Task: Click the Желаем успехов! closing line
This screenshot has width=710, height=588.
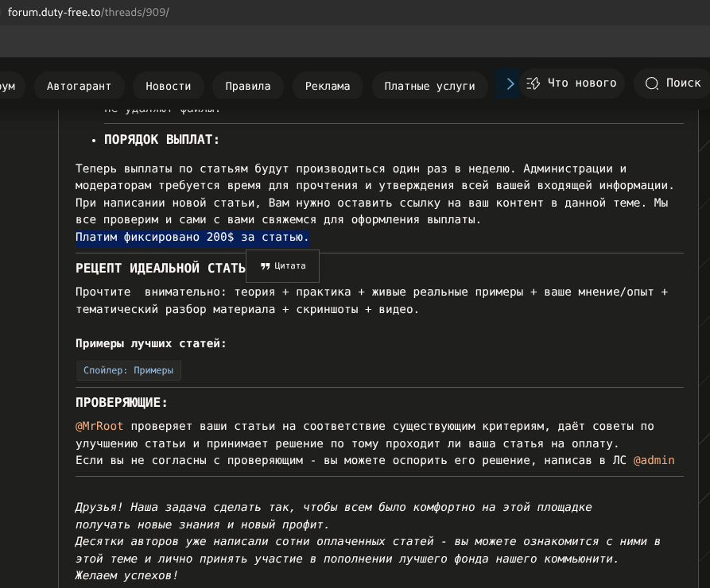Action: [126, 576]
